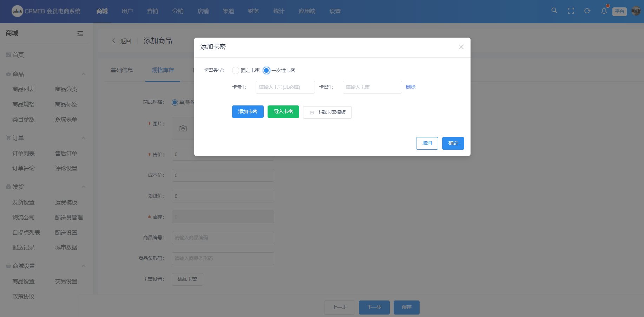Switch to 基础信息 tab
The width and height of the screenshot is (644, 317).
pos(122,70)
